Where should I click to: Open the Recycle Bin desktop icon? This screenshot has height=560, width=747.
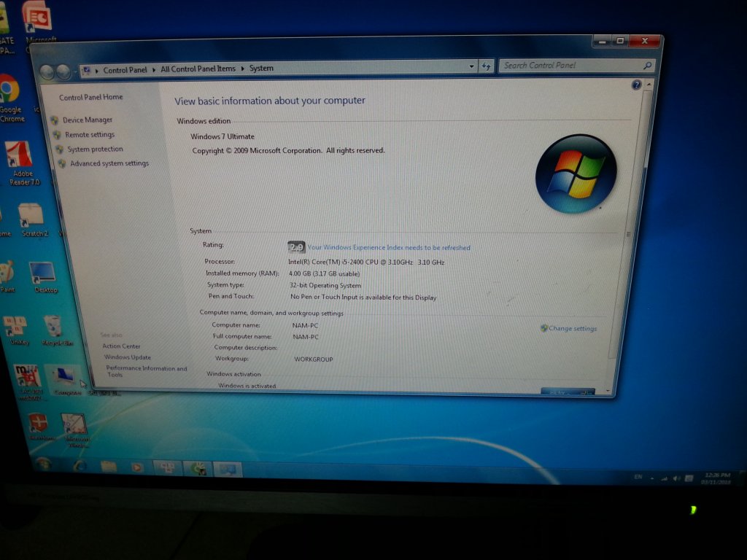53,327
